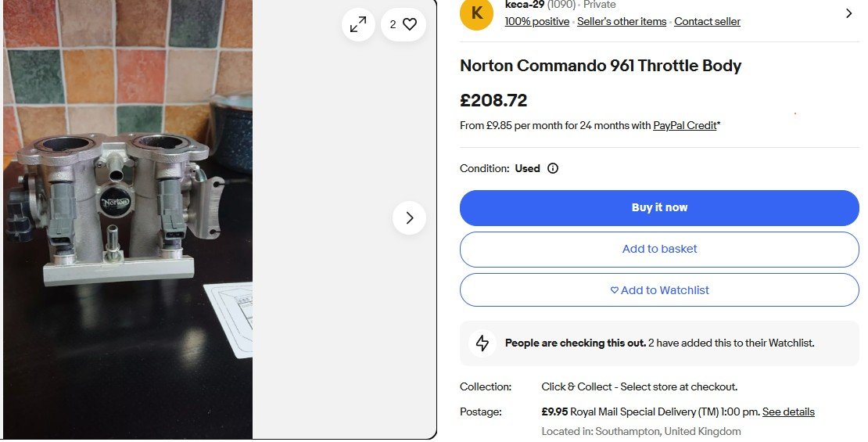Open the seller's avatar with letter K
This screenshot has width=868, height=442.
pos(476,14)
